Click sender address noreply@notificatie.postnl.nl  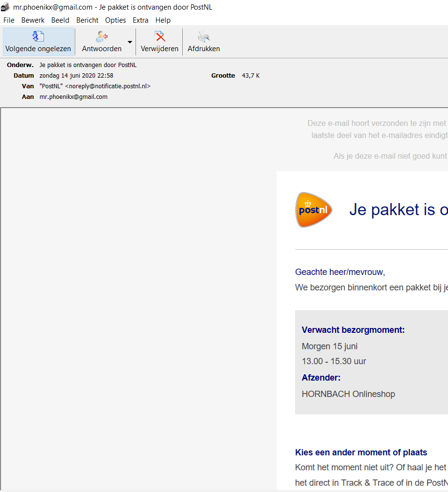tap(108, 86)
